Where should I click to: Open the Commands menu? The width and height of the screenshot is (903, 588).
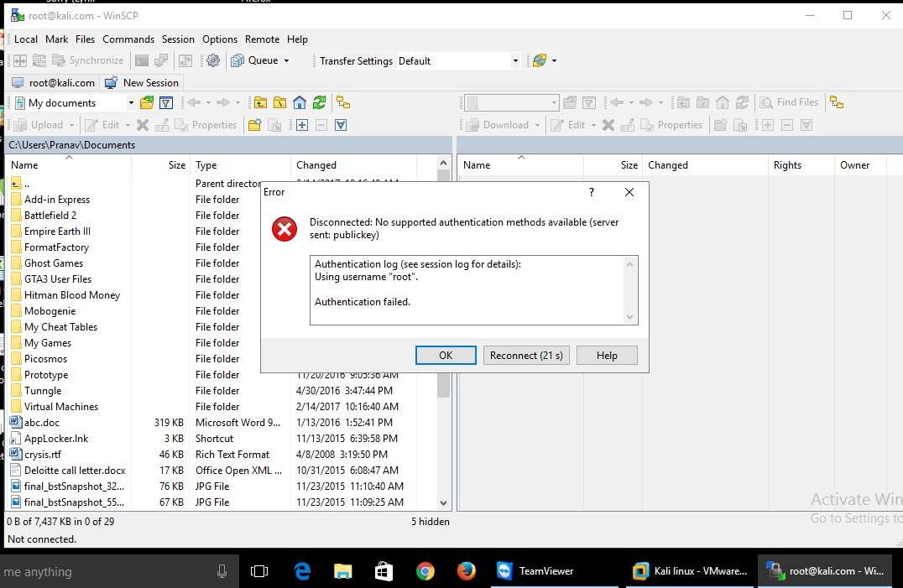128,39
